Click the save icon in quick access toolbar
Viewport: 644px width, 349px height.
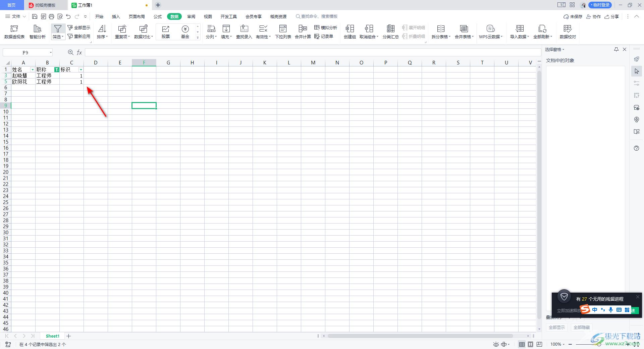pyautogui.click(x=35, y=16)
